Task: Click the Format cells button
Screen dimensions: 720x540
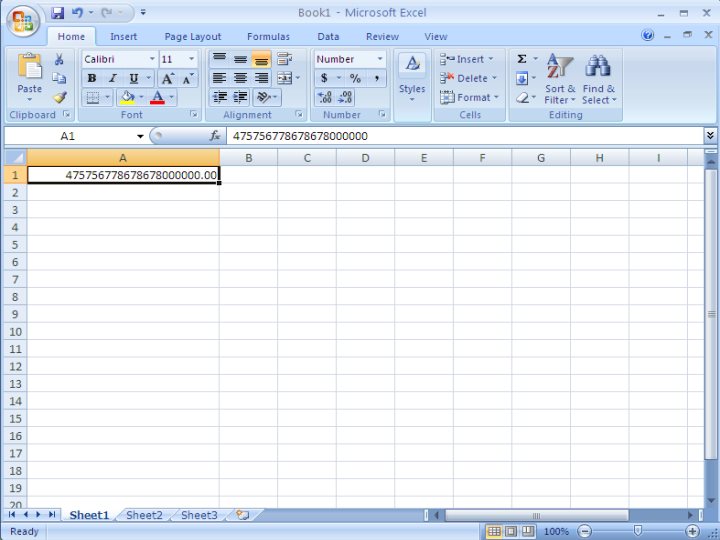Action: coord(470,98)
